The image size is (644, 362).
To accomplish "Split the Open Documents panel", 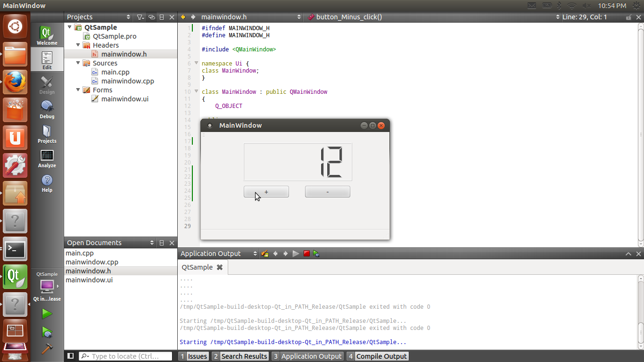I will point(162,243).
